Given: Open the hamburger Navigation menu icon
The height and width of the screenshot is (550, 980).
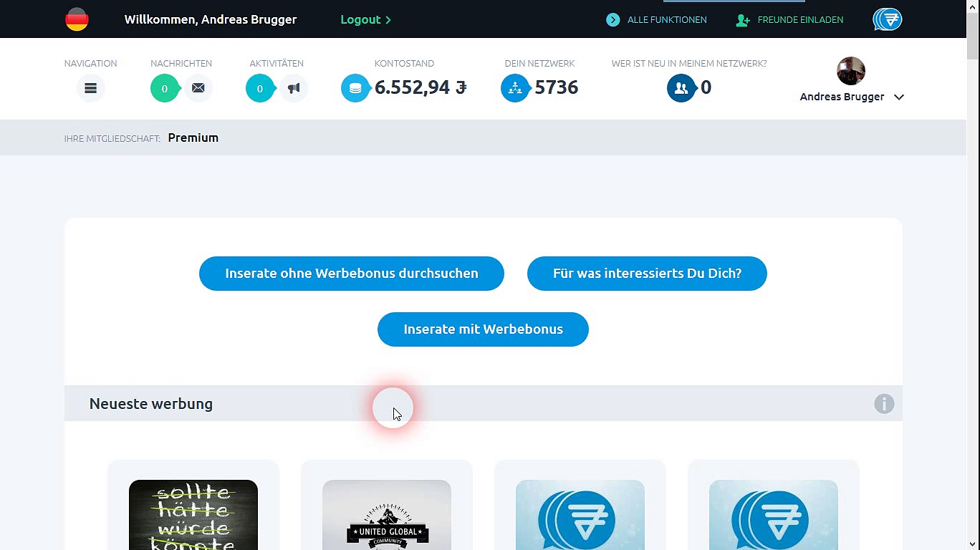Looking at the screenshot, I should (x=90, y=88).
